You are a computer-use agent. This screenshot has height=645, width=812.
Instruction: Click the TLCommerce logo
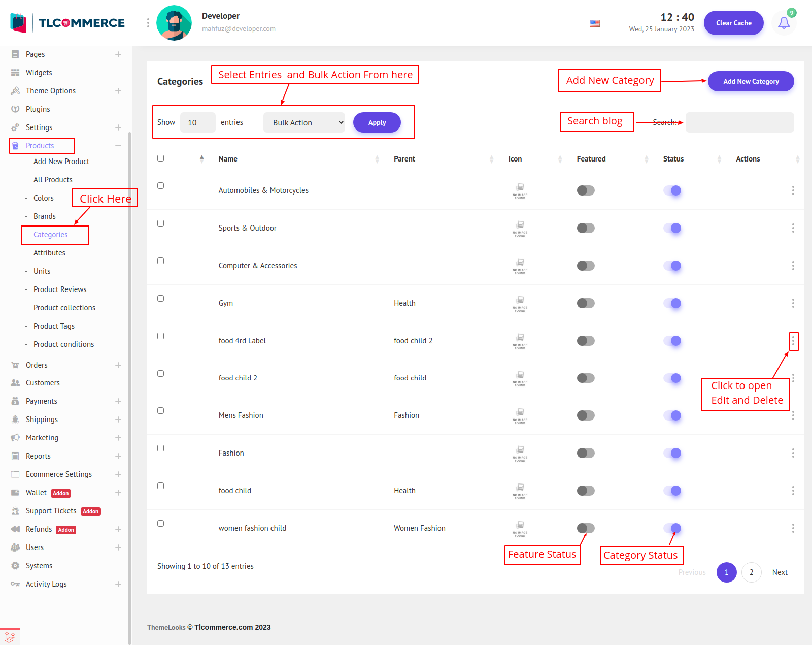tap(67, 23)
